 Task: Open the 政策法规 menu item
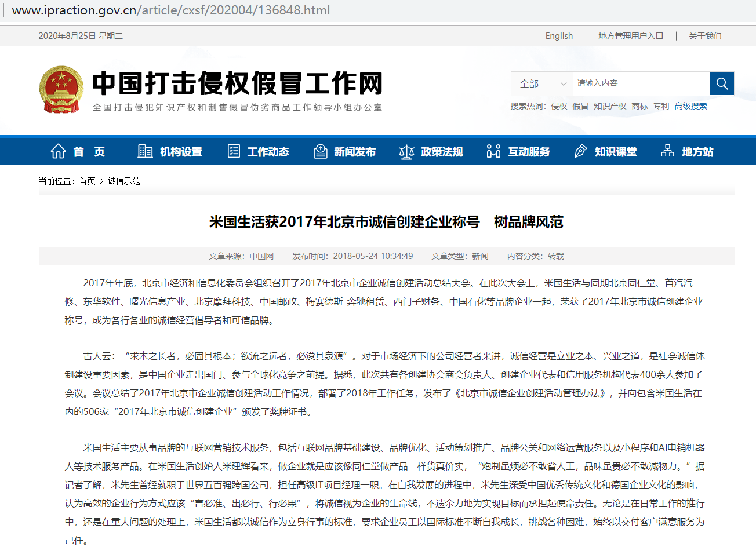[x=442, y=152]
